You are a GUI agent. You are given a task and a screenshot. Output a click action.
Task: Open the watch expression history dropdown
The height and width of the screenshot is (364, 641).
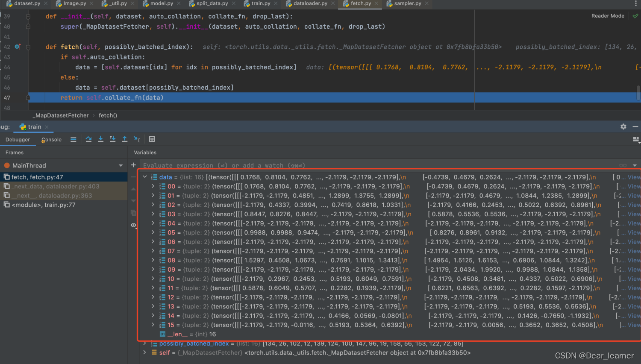pyautogui.click(x=635, y=166)
